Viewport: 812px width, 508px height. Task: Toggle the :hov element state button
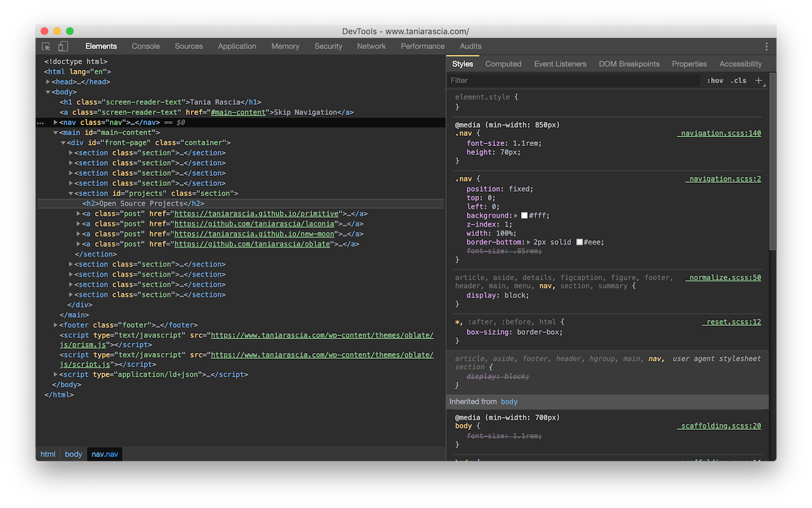715,81
